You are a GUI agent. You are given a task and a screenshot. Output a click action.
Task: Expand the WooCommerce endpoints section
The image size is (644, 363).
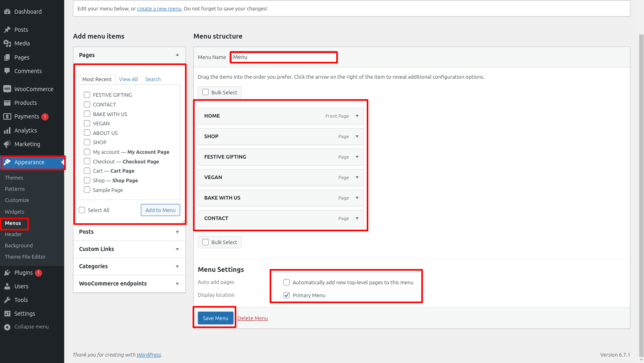point(177,284)
